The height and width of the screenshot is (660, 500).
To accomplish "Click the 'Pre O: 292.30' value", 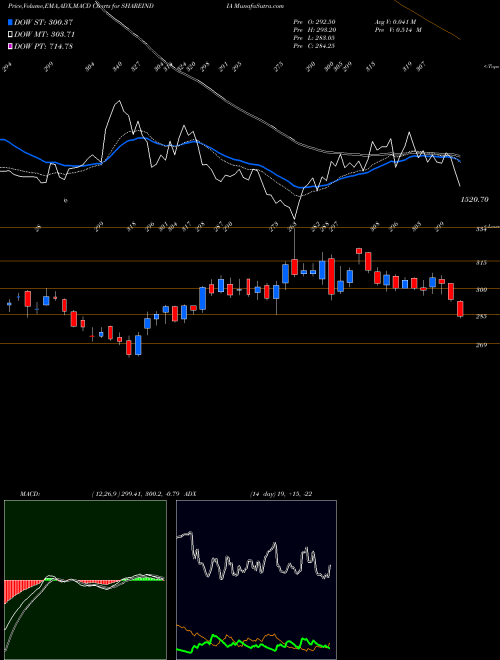I will [314, 22].
